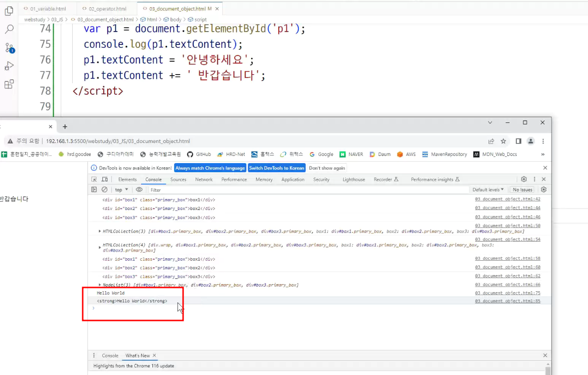Open DevTools customize three-dot menu
Screen dimensions: 588x375
pyautogui.click(x=534, y=179)
